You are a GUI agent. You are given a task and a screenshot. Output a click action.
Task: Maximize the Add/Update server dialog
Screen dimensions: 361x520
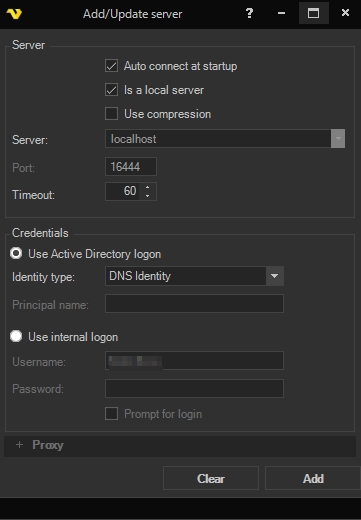point(313,13)
